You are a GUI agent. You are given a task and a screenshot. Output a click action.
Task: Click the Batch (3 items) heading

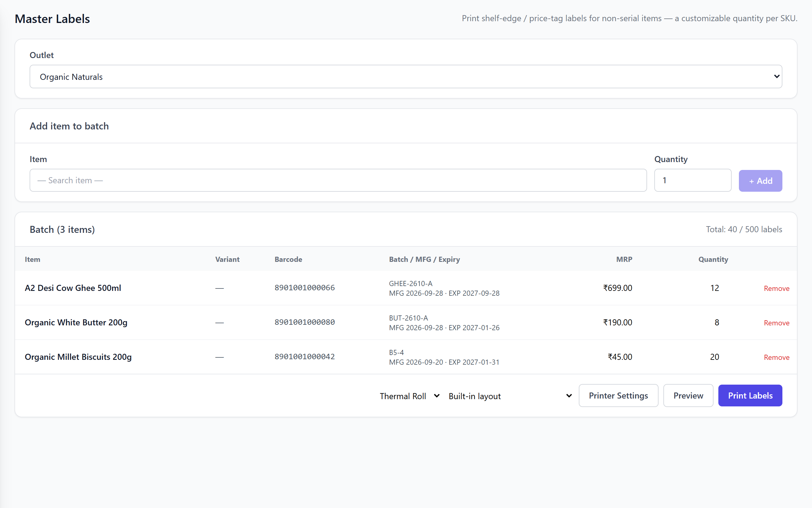pos(62,230)
